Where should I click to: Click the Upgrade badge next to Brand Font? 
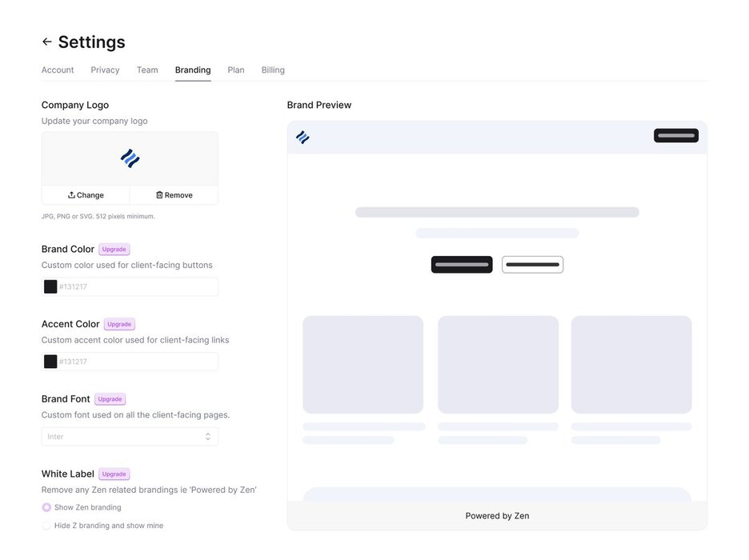[110, 399]
